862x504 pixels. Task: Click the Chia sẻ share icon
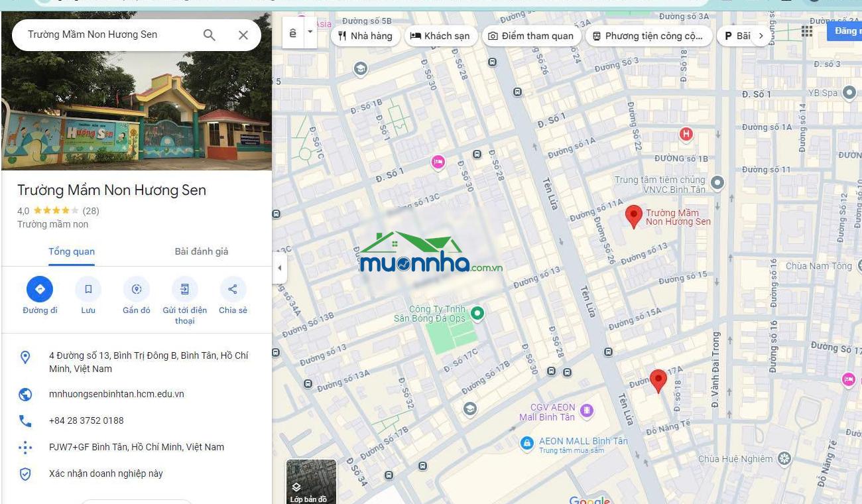(233, 289)
